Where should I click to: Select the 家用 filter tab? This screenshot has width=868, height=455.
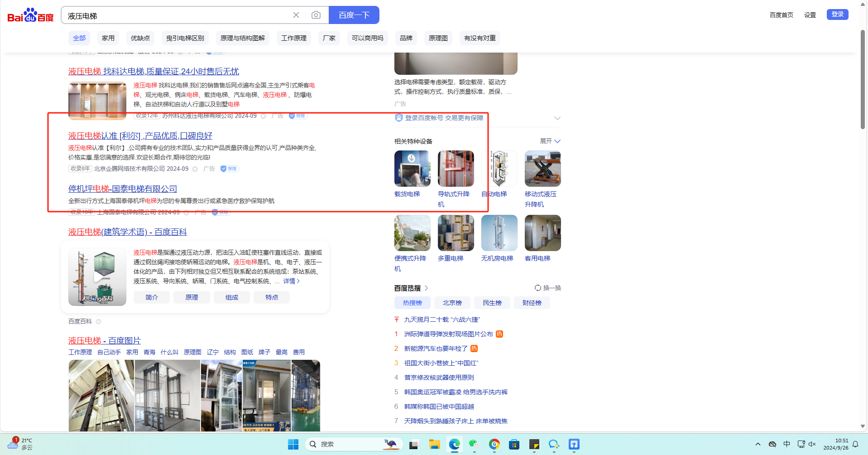click(x=108, y=38)
